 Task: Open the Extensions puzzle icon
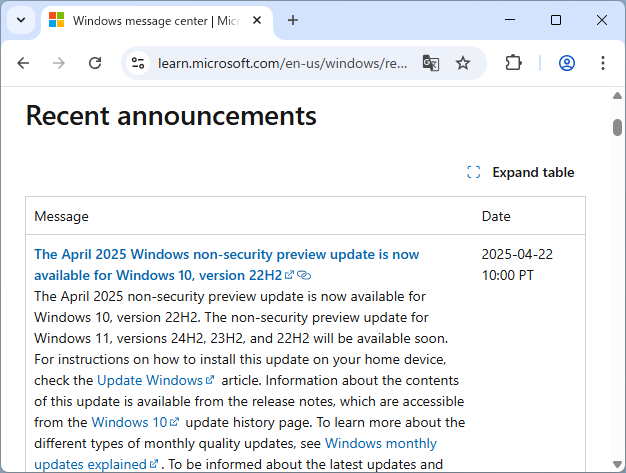[513, 63]
